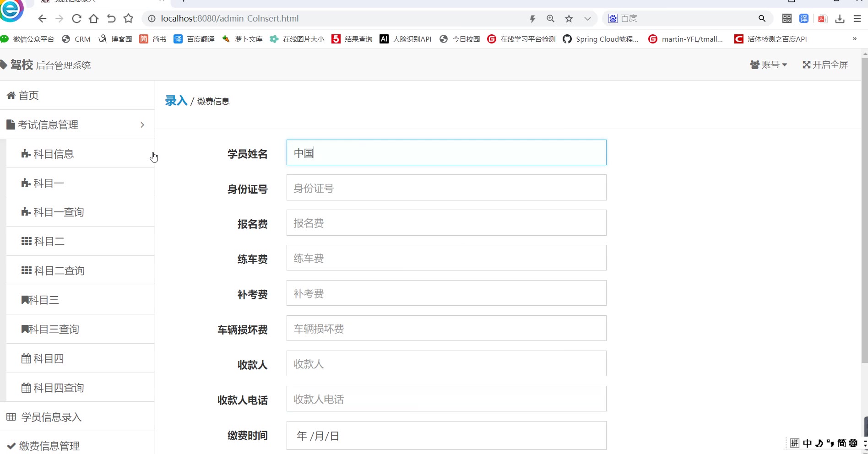Select 学员信息录入 sidebar menu item

coord(51,417)
